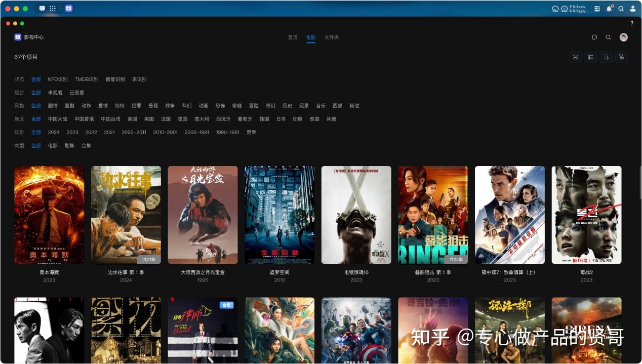The width and height of the screenshot is (642, 364).
Task: Click the 盗梦空间 title text
Action: click(279, 272)
